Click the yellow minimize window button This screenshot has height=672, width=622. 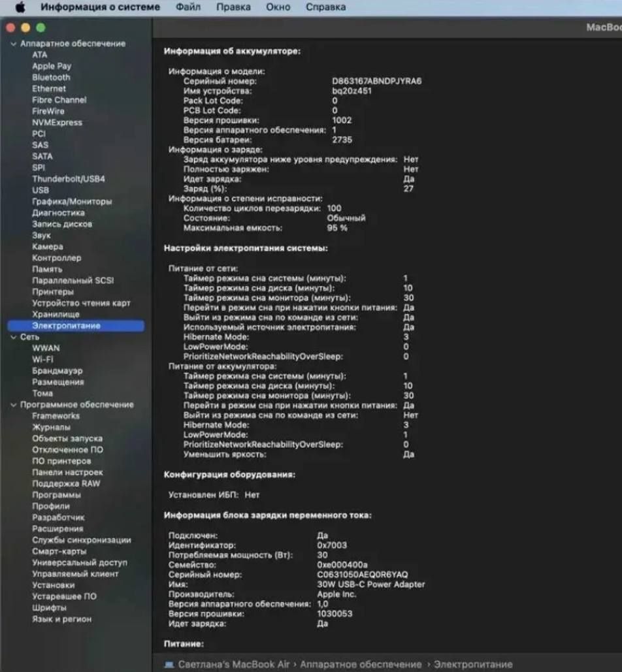point(25,28)
